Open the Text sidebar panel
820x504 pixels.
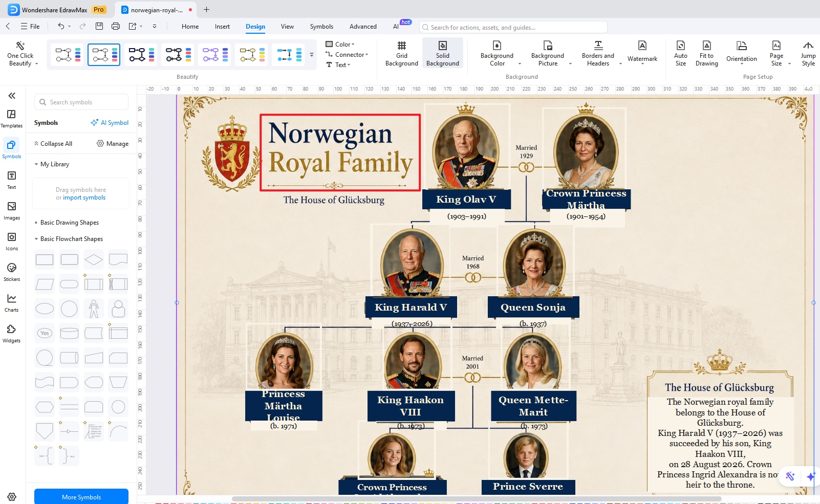coord(11,180)
